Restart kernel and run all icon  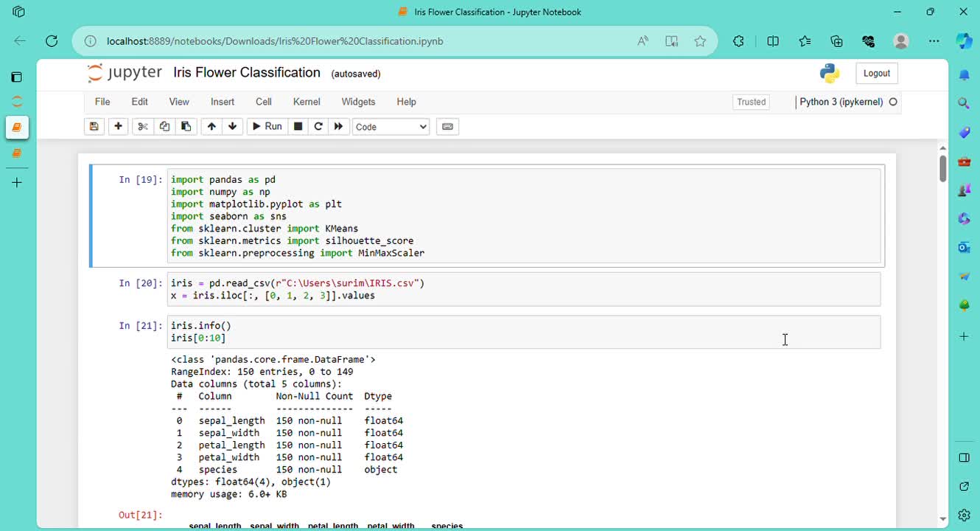pyautogui.click(x=338, y=127)
